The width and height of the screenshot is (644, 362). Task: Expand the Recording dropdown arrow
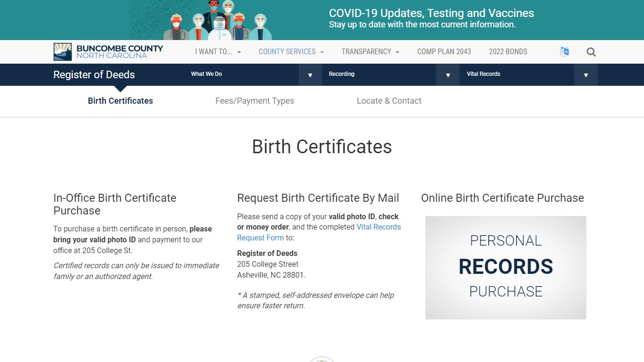pos(448,75)
